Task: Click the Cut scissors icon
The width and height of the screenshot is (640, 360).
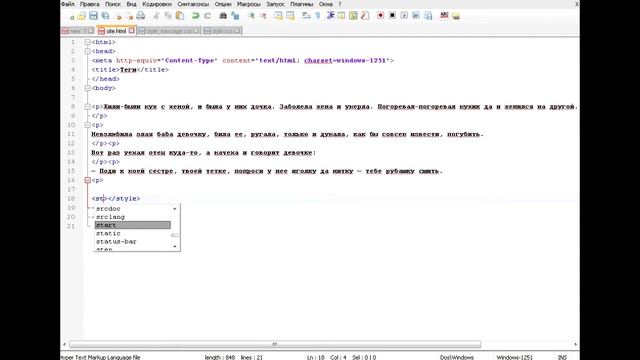Action: click(x=156, y=16)
